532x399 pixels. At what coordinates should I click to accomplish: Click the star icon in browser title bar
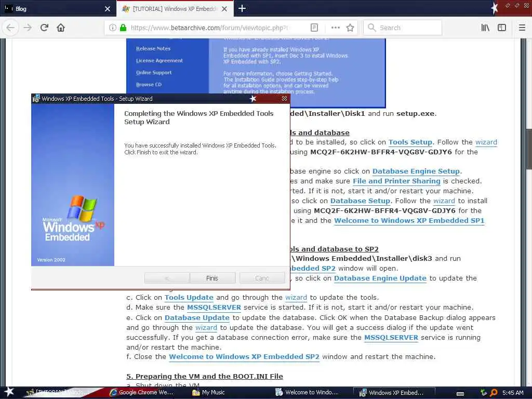495,7
